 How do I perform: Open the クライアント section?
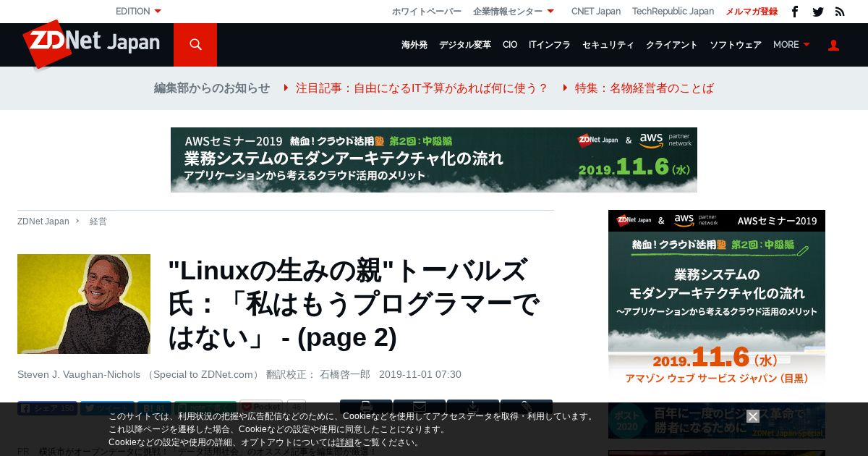click(x=672, y=45)
